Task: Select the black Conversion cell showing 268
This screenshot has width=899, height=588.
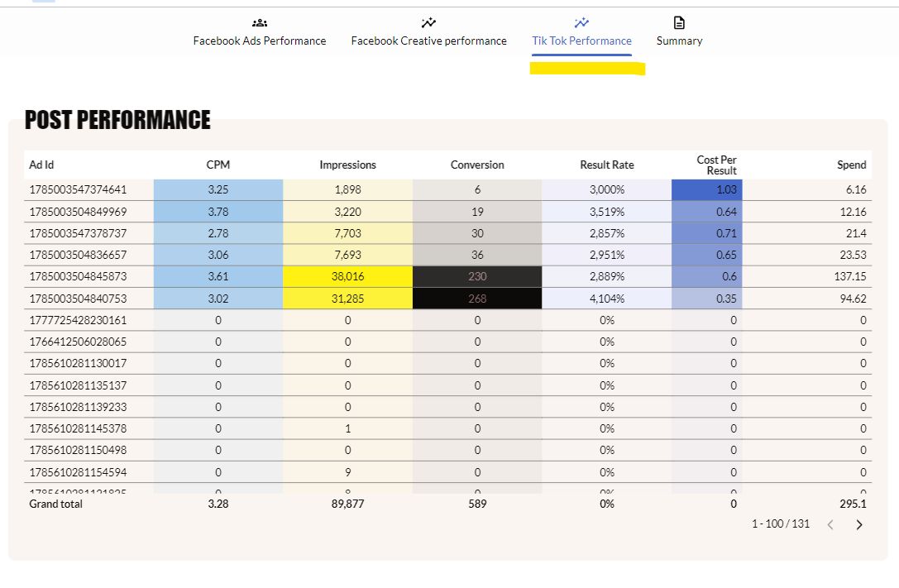Action: click(x=477, y=299)
